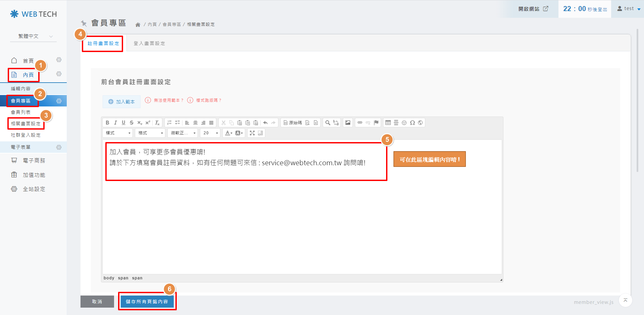Open 社群登入設定 in the sidebar
The width and height of the screenshot is (644, 315).
pyautogui.click(x=25, y=135)
